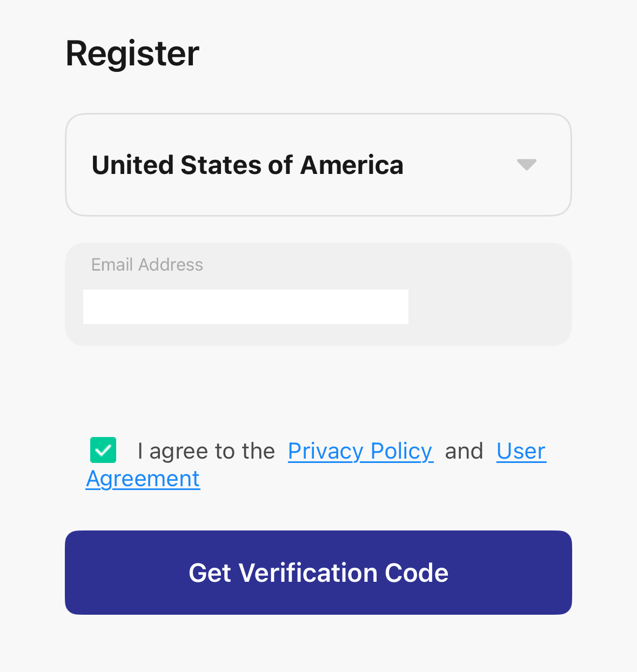The width and height of the screenshot is (637, 672).
Task: Click the "Email Address" field label
Action: (147, 265)
